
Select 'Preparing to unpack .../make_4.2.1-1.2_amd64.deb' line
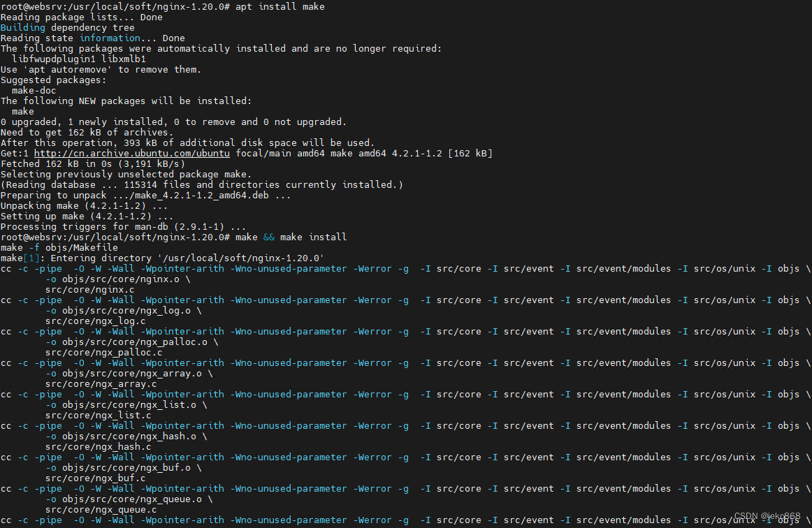pos(145,195)
